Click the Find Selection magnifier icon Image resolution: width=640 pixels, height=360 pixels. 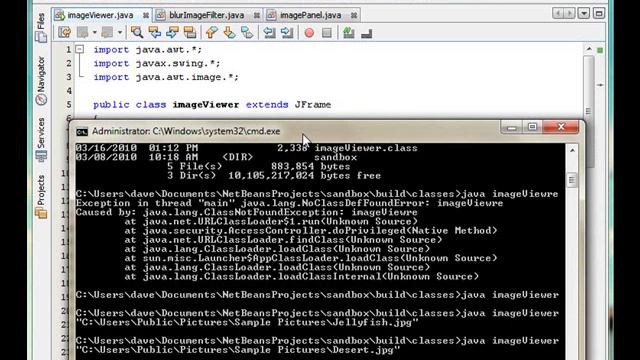[x=137, y=32]
